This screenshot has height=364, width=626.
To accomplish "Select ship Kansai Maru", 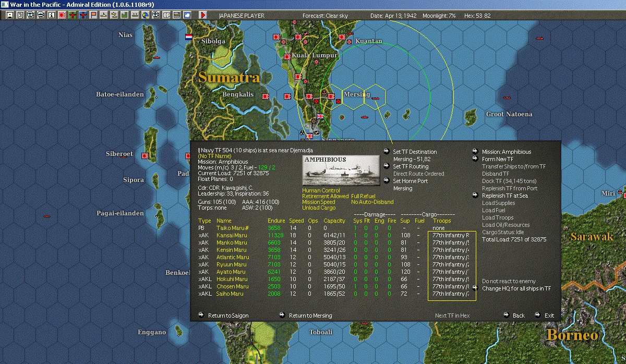I will [231, 235].
